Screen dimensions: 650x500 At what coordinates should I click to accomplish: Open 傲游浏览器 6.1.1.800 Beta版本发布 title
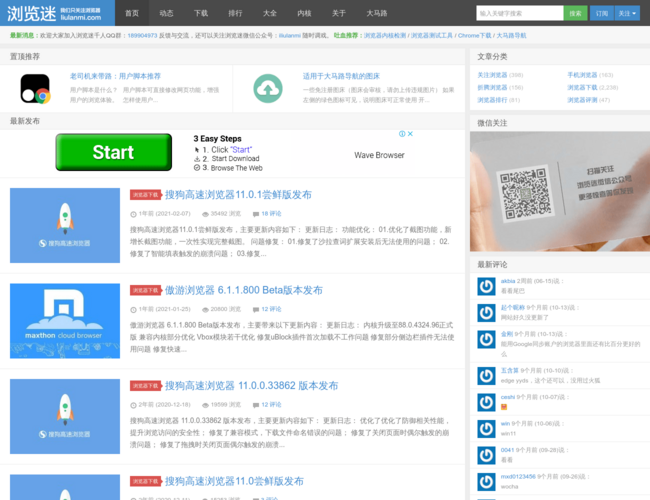point(244,290)
